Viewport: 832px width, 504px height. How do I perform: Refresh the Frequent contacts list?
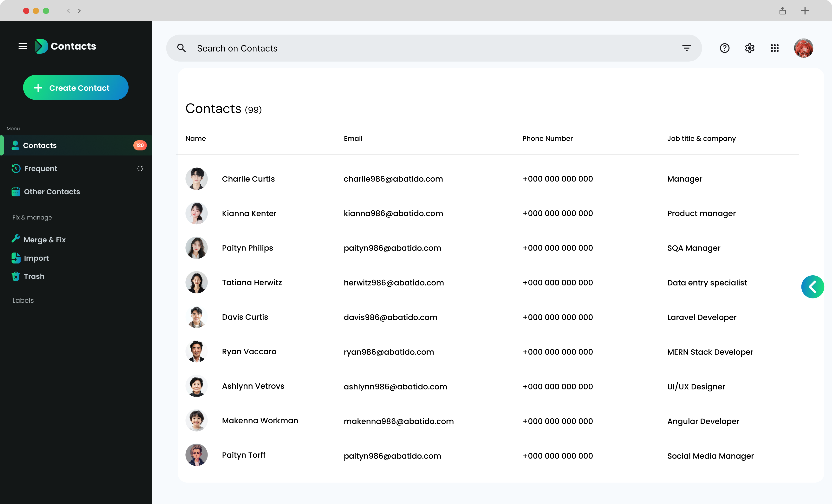140,168
